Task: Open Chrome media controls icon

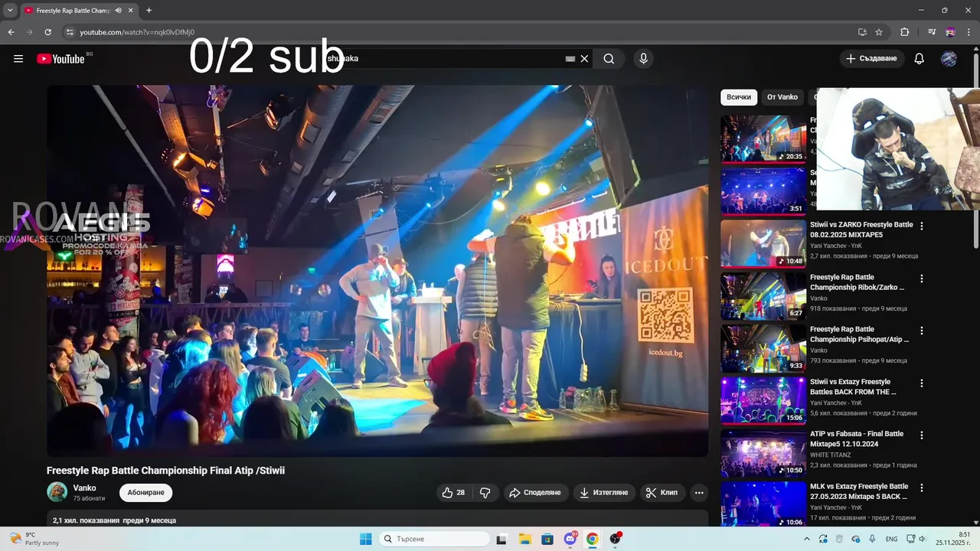Action: click(x=932, y=32)
